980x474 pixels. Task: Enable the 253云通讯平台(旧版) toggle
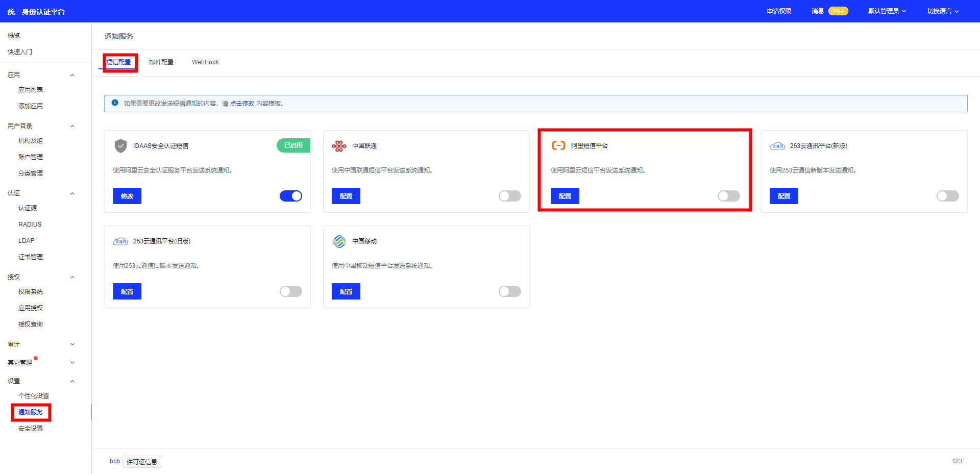(x=291, y=291)
